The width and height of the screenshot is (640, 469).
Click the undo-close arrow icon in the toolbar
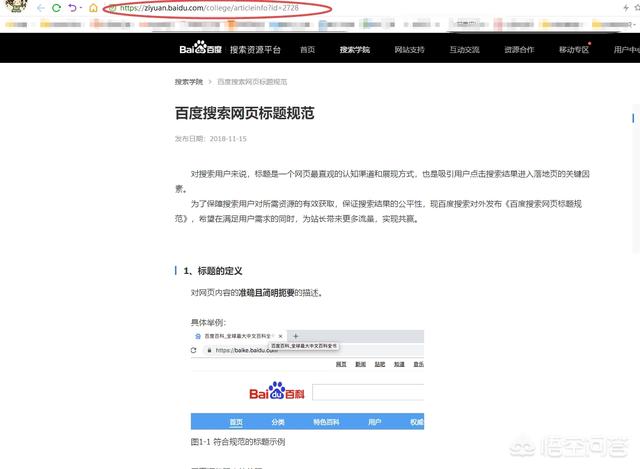[x=74, y=8]
